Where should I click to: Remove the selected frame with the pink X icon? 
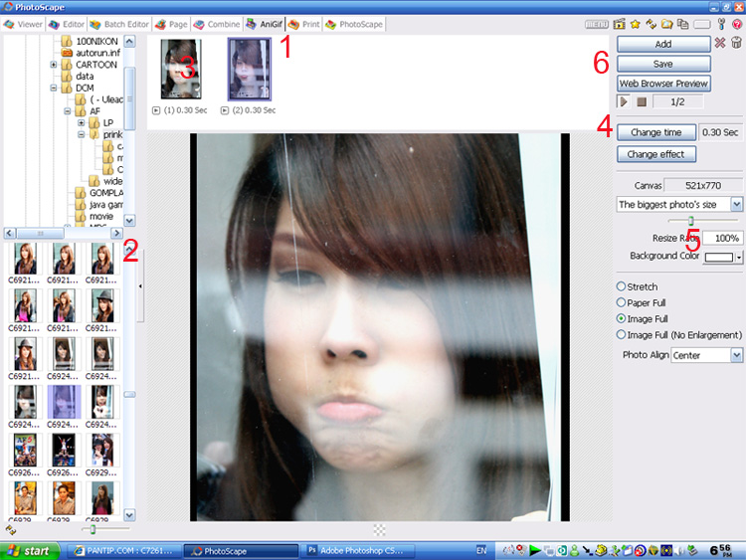coord(720,43)
